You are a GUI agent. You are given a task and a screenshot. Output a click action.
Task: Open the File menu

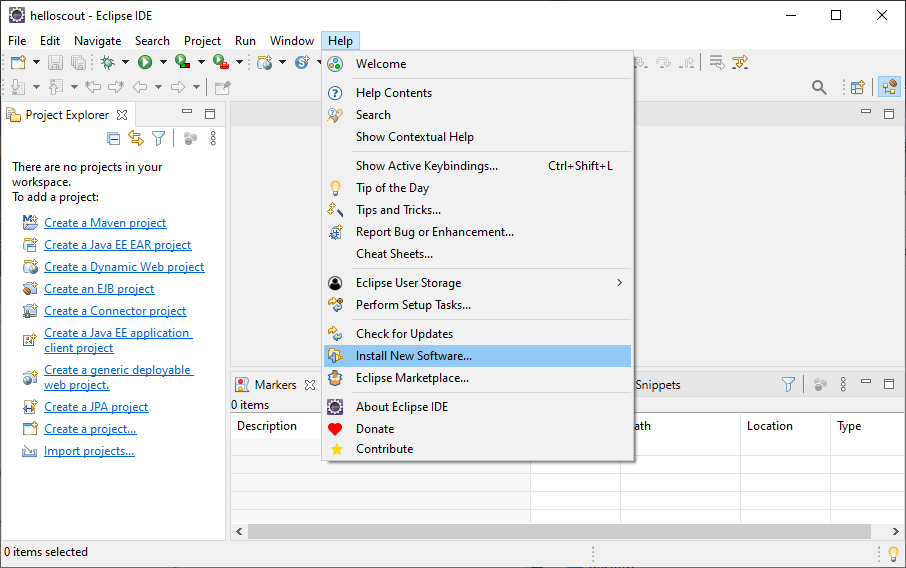(x=17, y=41)
